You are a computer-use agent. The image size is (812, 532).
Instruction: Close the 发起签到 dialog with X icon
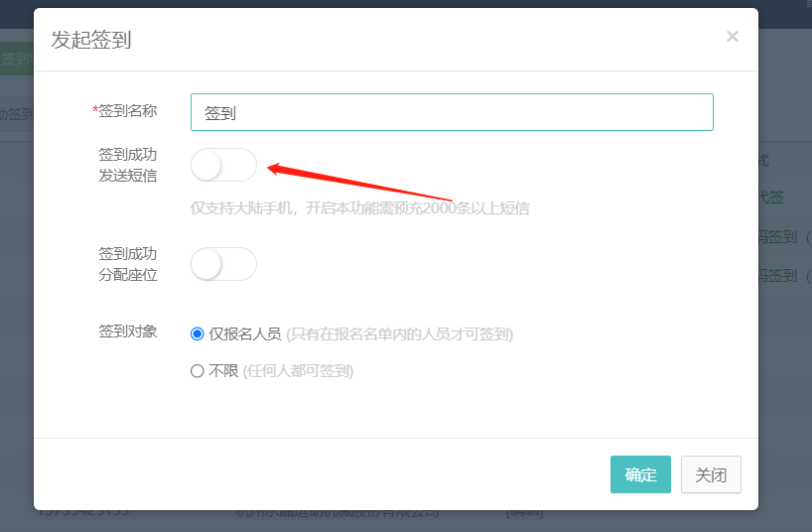[x=732, y=37]
